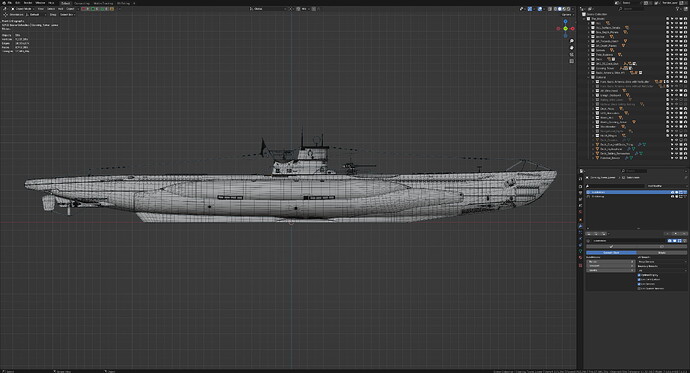The width and height of the screenshot is (690, 373).
Task: Open the Output properties tab
Action: [580, 193]
